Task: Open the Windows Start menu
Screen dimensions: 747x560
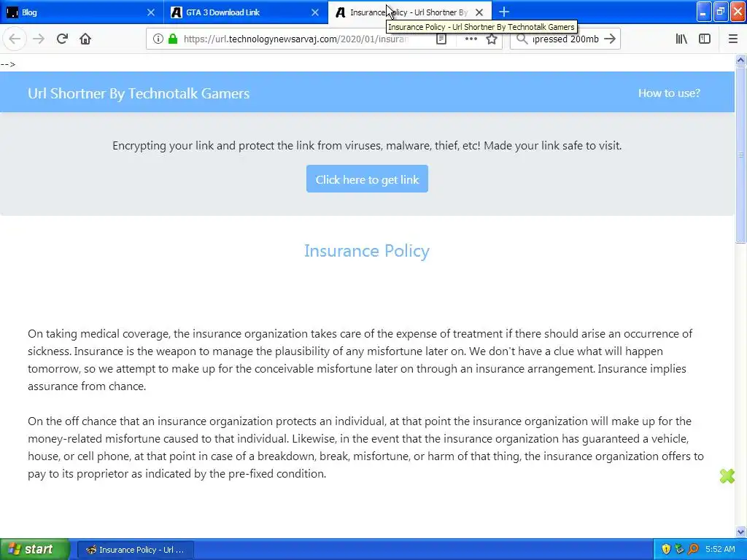Action: pos(34,550)
